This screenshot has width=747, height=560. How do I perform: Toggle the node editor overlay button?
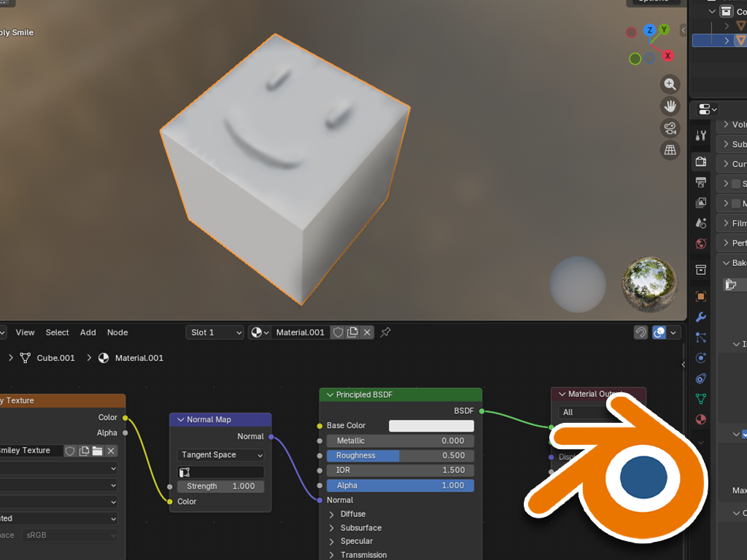pos(659,332)
